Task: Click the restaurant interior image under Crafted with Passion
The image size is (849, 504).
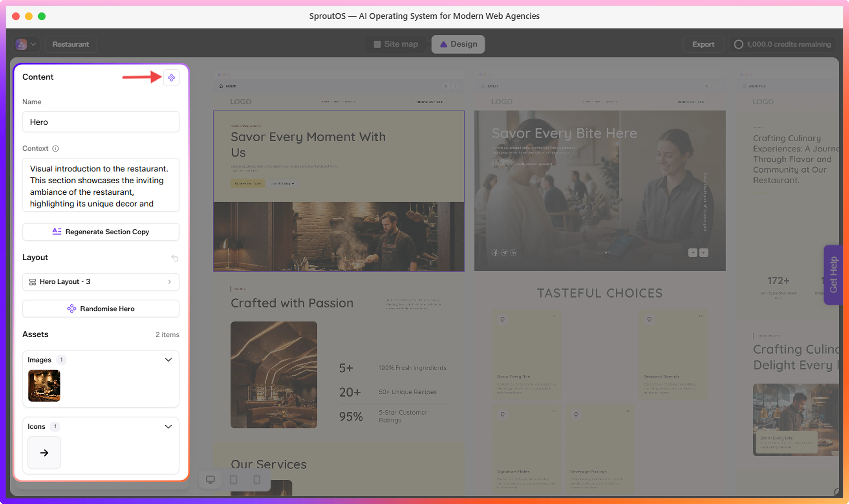Action: (274, 375)
